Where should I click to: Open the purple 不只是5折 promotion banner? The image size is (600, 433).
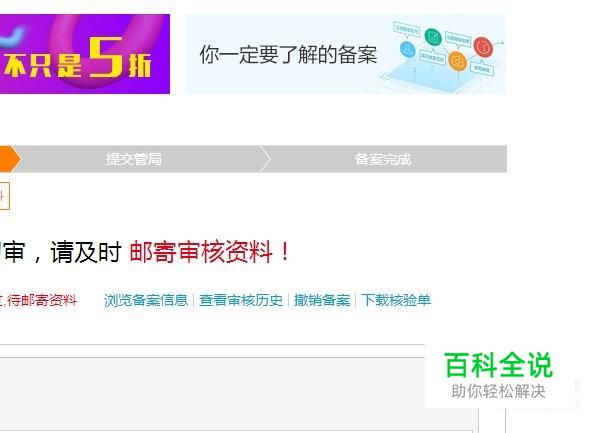click(85, 54)
